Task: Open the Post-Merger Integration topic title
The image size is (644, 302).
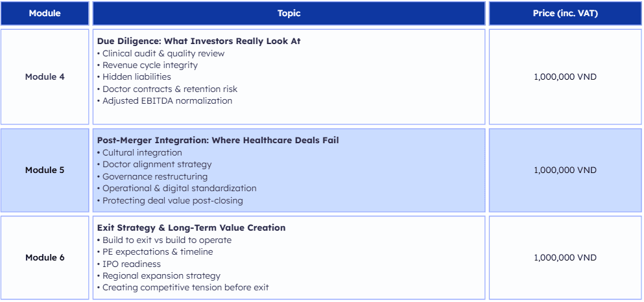Action: [x=218, y=141]
